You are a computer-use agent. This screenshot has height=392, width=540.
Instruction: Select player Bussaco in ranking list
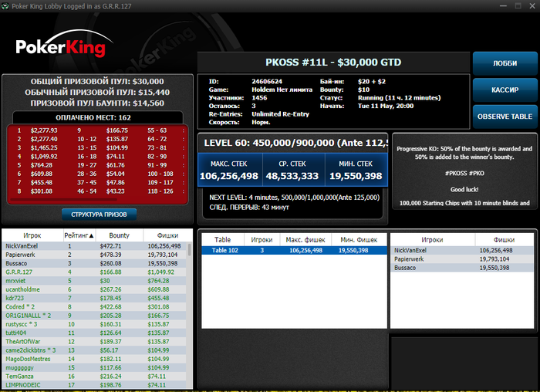[x=94, y=263]
